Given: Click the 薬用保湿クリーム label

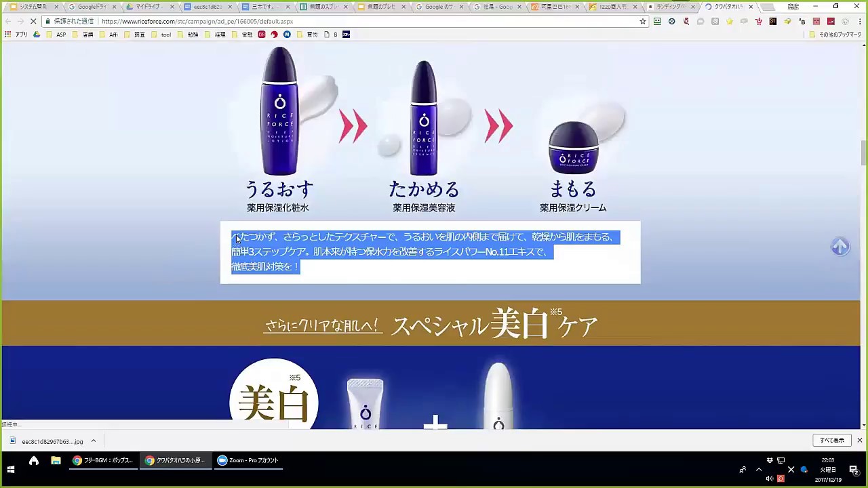Looking at the screenshot, I should 573,208.
